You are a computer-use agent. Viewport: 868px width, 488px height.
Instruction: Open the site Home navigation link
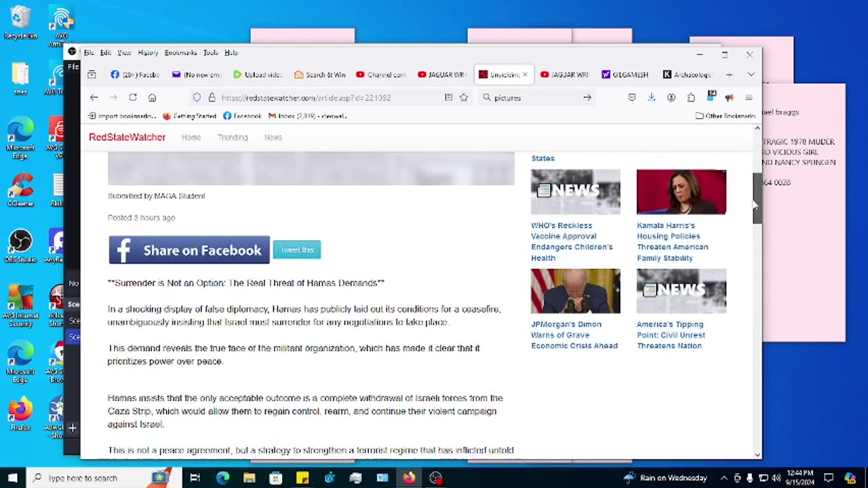point(191,138)
